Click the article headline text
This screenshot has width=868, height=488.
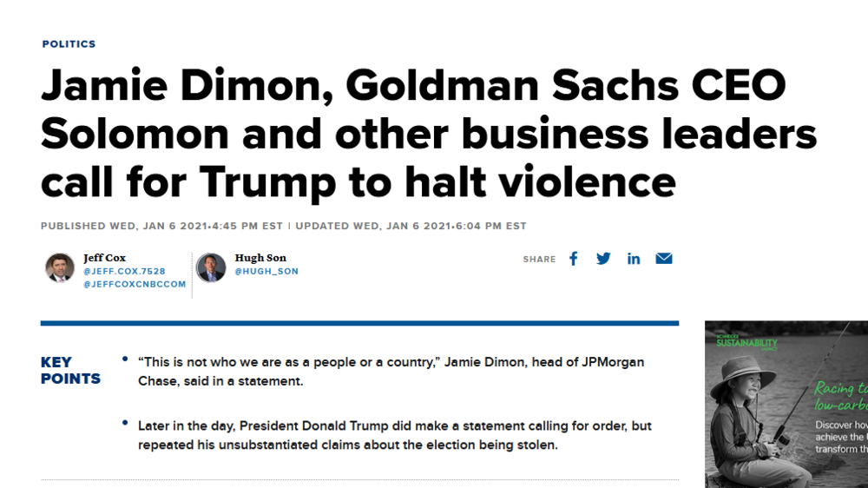pyautogui.click(x=429, y=134)
